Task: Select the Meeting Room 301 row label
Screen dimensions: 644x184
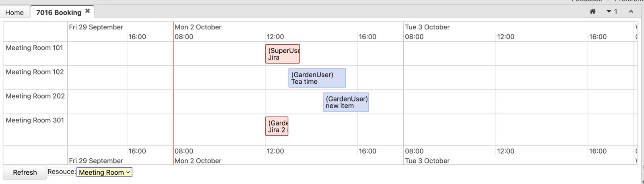Action: click(35, 120)
